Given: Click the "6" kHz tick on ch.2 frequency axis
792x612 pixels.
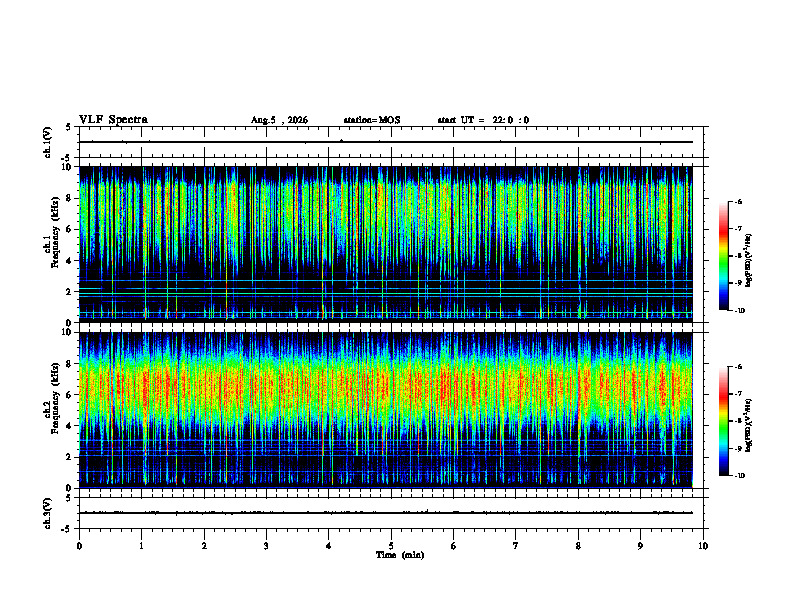Looking at the screenshot, I should coord(69,395).
